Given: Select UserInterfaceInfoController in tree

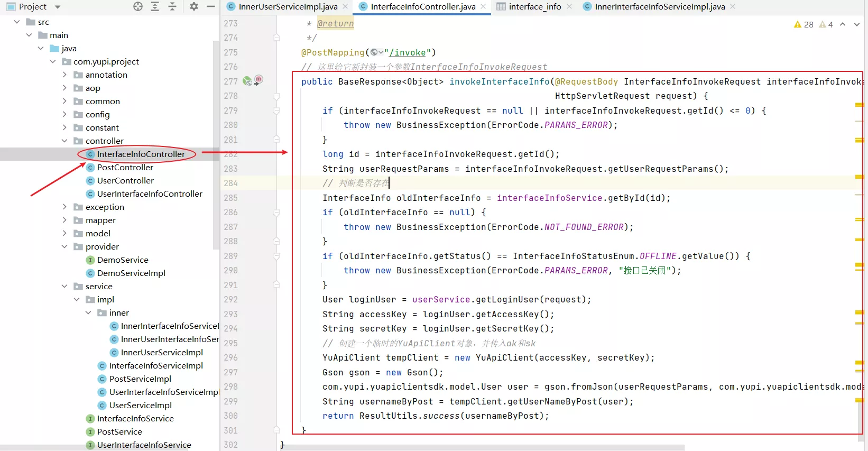Looking at the screenshot, I should pos(150,194).
